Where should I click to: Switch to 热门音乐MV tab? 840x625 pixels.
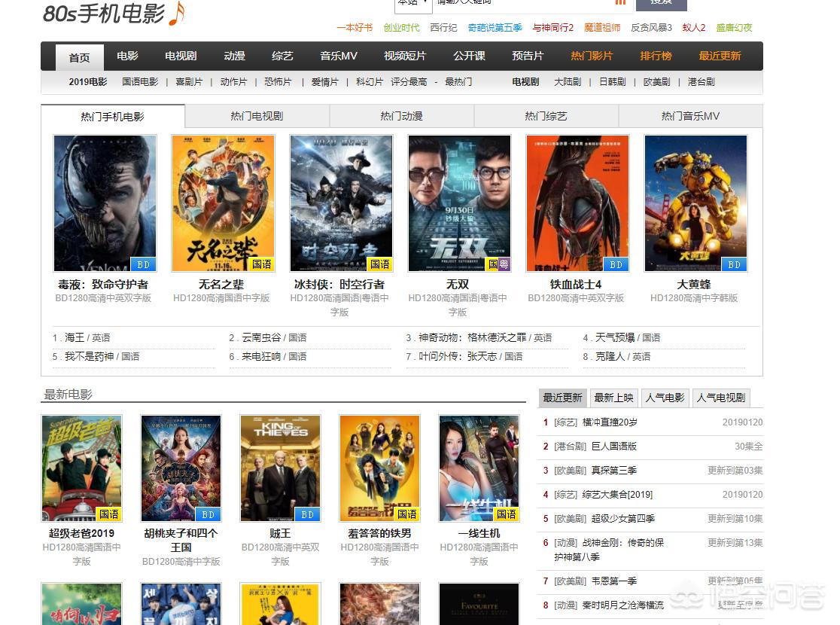click(690, 116)
